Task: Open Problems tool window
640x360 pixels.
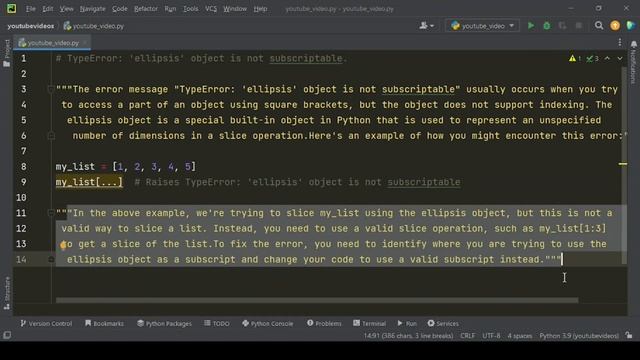Action: (324, 323)
